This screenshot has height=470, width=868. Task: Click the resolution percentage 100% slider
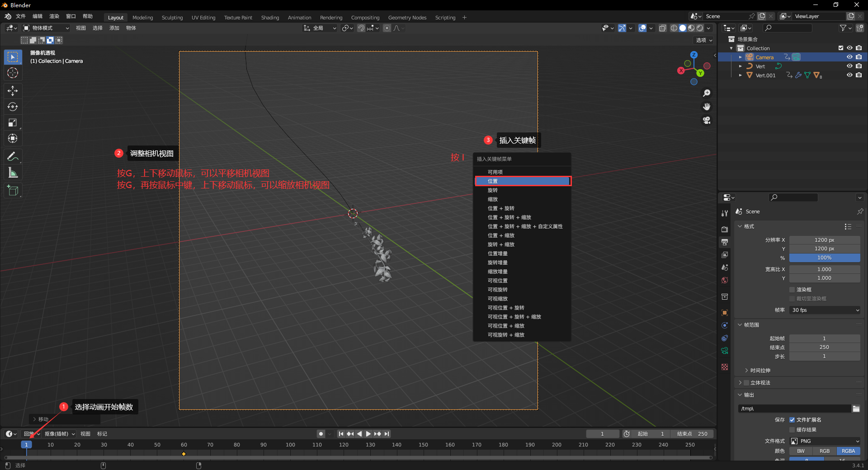tap(824, 258)
